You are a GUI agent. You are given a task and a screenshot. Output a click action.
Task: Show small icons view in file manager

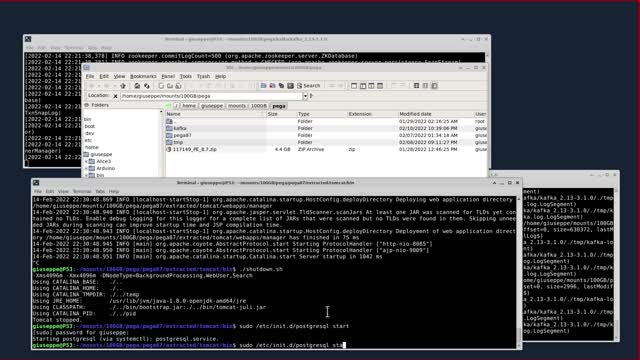425,86
